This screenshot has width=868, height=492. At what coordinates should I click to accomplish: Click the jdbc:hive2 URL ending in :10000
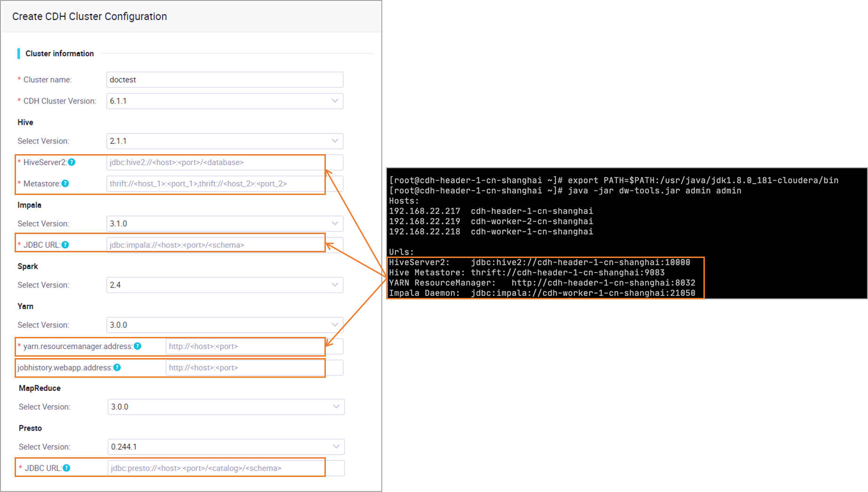coord(581,263)
